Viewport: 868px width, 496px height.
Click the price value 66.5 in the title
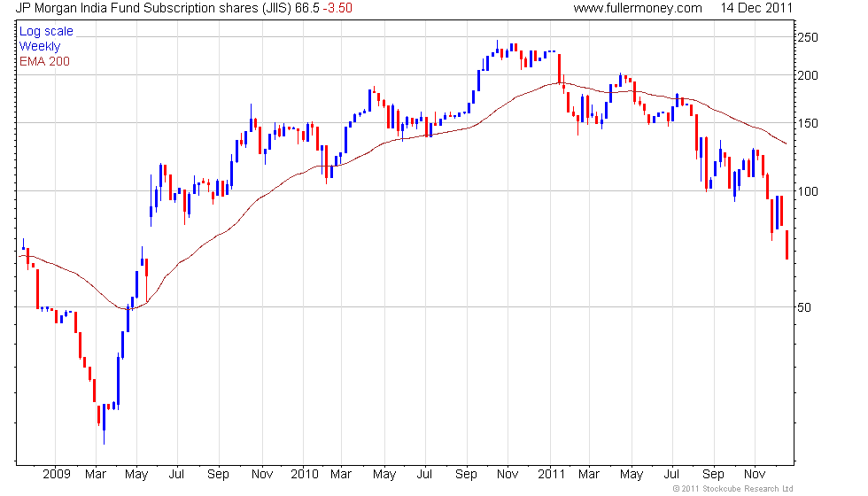coord(307,8)
